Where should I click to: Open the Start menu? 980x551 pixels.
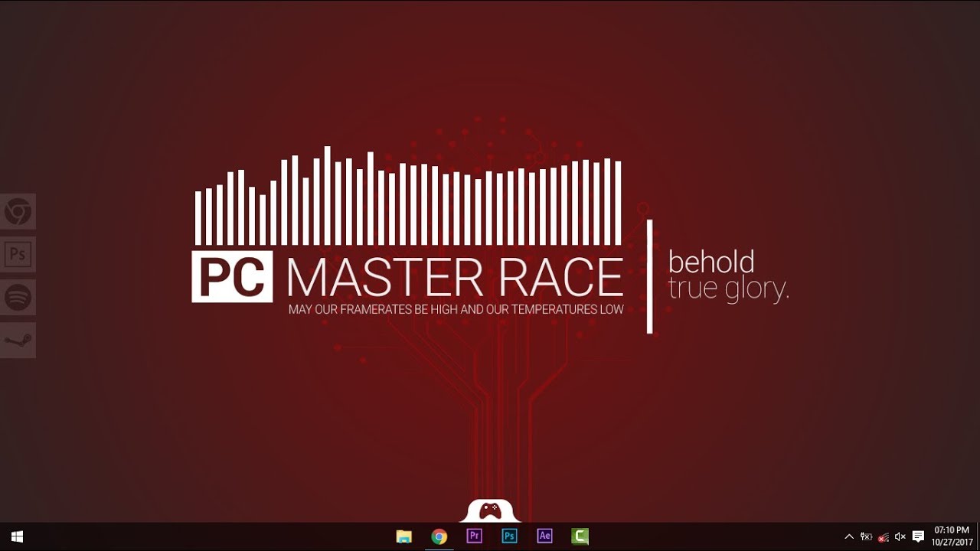point(15,536)
